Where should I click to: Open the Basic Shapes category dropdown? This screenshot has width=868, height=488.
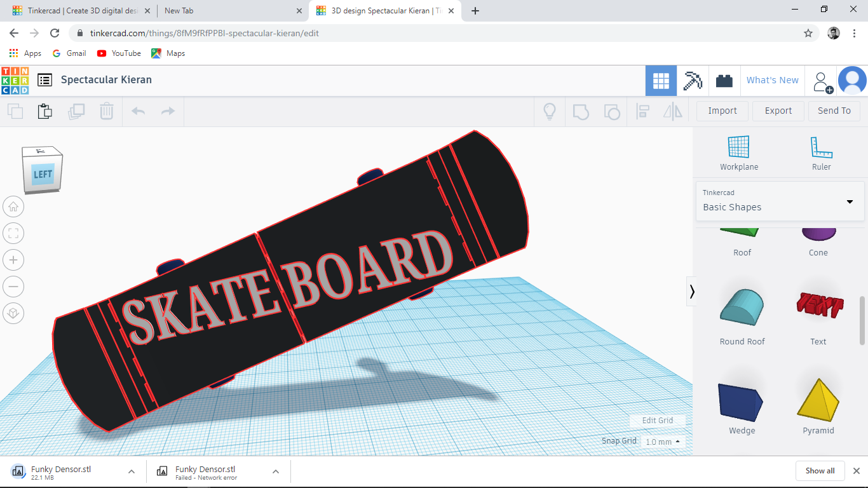[780, 201]
